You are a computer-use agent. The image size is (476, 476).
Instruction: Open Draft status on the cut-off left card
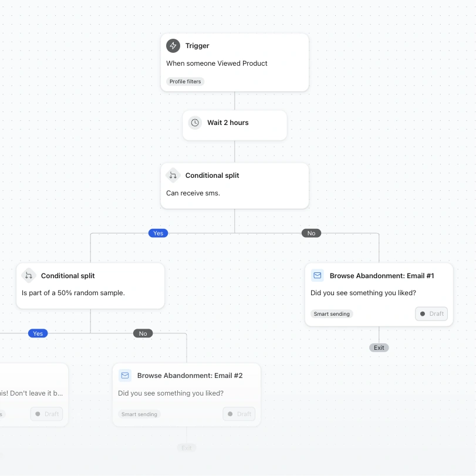[x=46, y=414]
